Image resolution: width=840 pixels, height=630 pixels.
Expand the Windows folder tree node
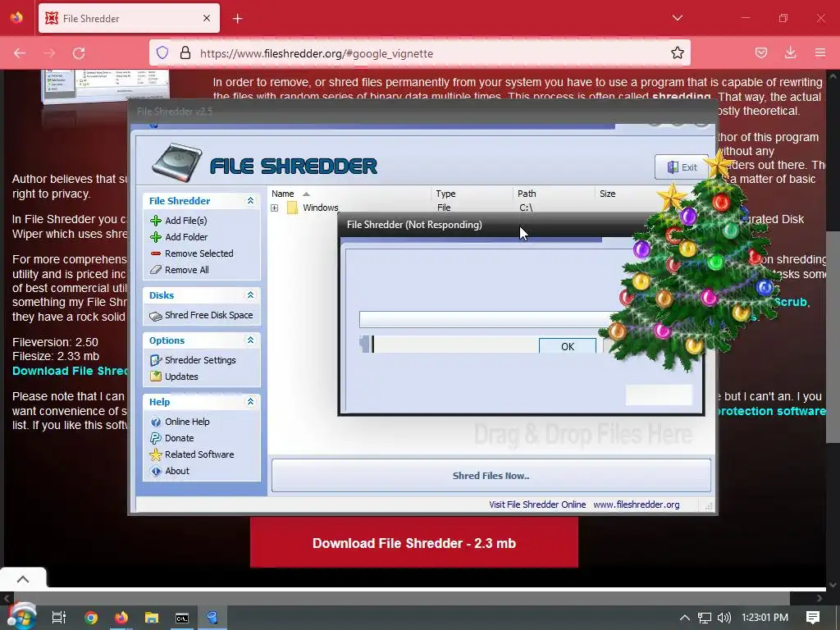(x=274, y=208)
